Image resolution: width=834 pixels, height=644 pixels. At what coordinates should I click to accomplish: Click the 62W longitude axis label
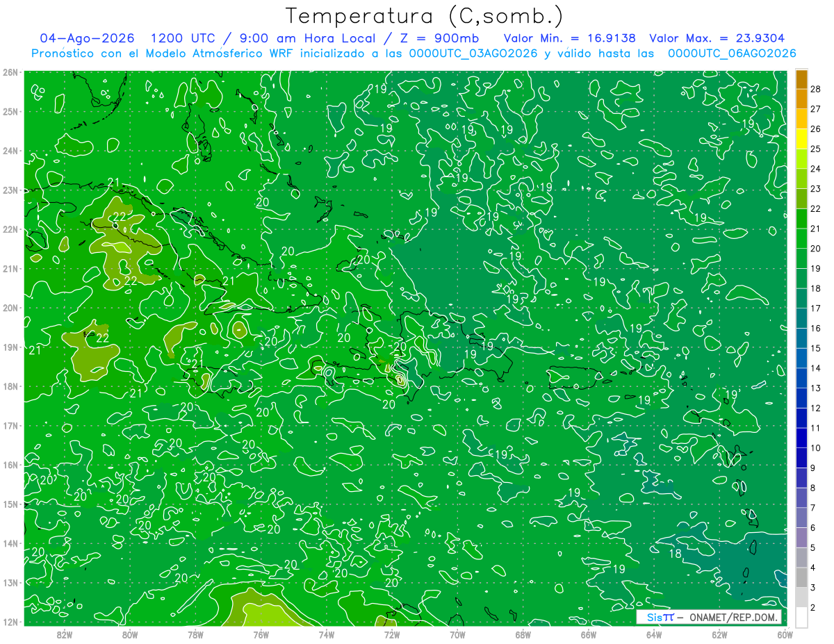point(719,634)
